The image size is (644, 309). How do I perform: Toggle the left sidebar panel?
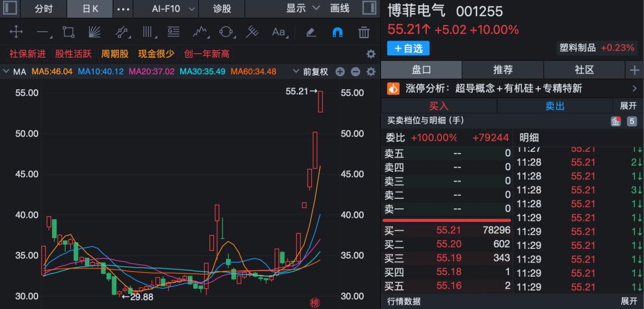click(x=11, y=9)
